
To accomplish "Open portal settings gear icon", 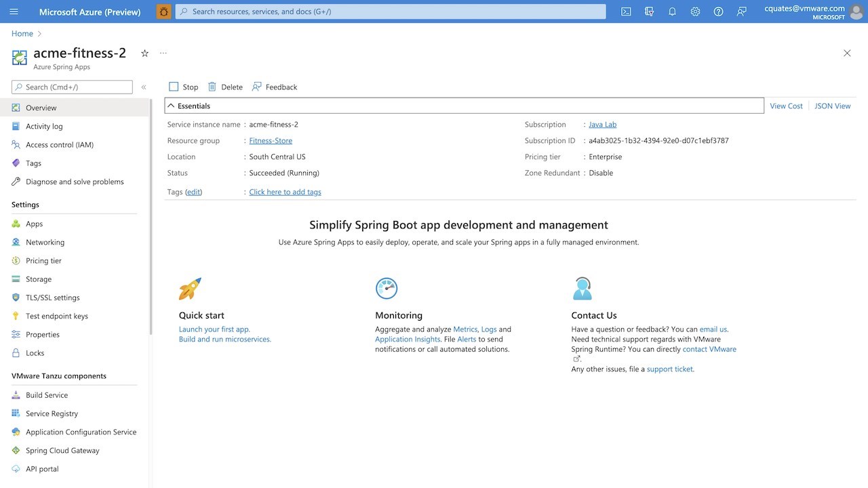I will [x=695, y=12].
